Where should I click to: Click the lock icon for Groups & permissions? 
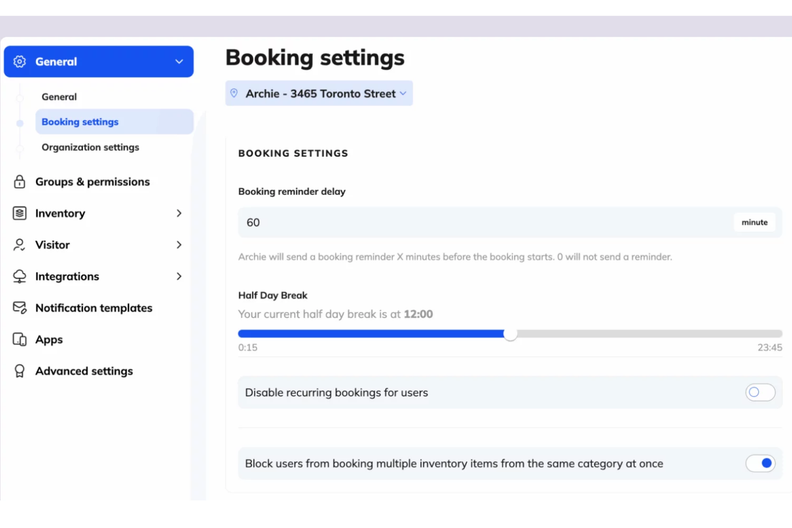[19, 182]
